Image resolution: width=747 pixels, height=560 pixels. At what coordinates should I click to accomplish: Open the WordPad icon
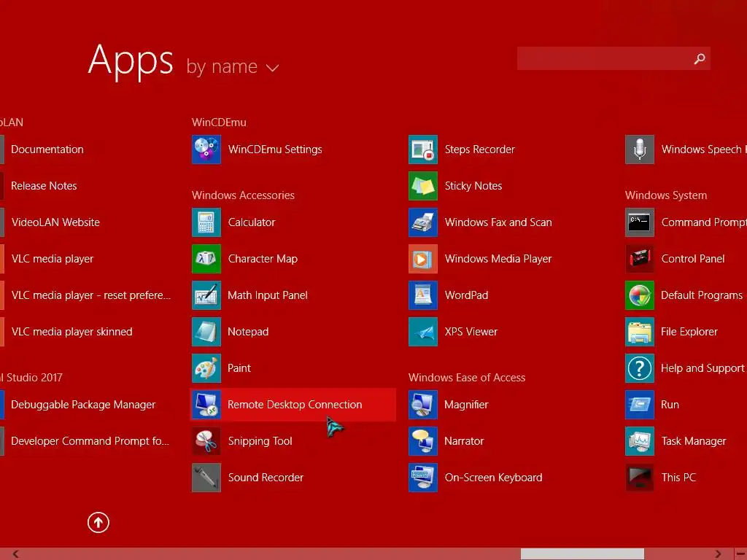[423, 295]
